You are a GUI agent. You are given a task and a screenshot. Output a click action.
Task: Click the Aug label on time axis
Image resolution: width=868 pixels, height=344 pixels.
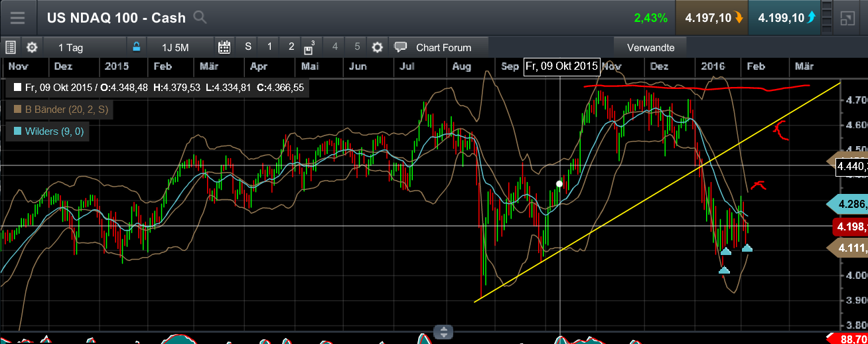pos(462,66)
